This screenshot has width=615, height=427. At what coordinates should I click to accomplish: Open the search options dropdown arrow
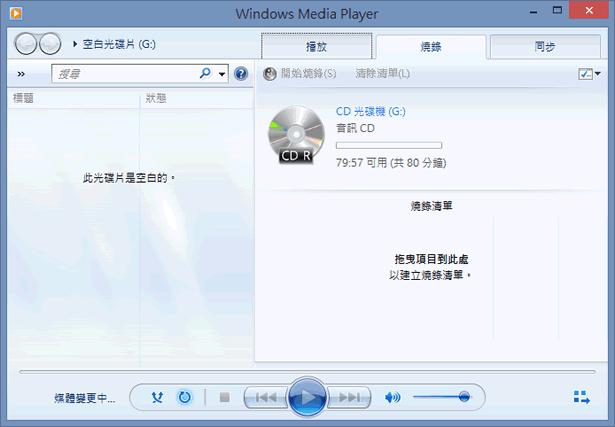tap(222, 74)
